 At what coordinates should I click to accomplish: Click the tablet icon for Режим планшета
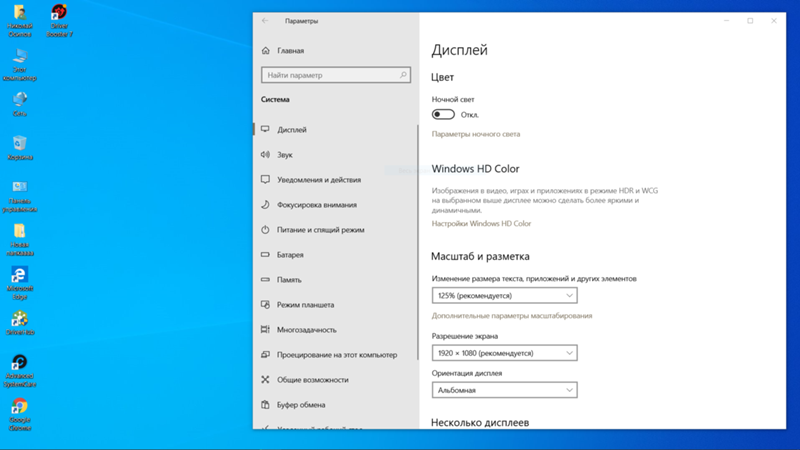coord(265,305)
